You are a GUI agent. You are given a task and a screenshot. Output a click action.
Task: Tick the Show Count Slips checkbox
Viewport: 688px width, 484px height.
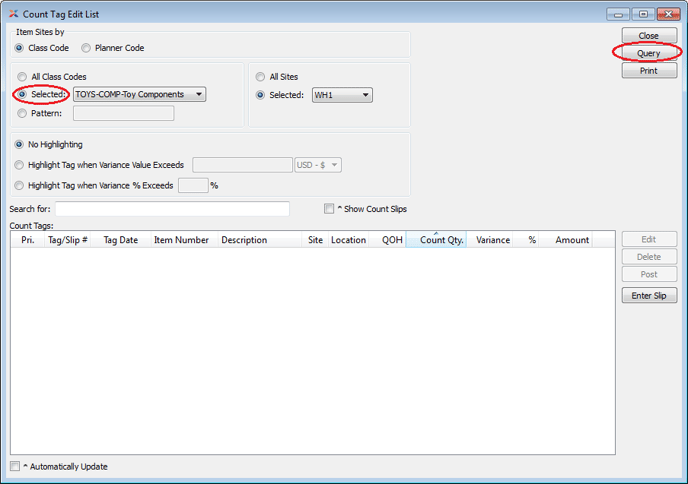point(329,209)
